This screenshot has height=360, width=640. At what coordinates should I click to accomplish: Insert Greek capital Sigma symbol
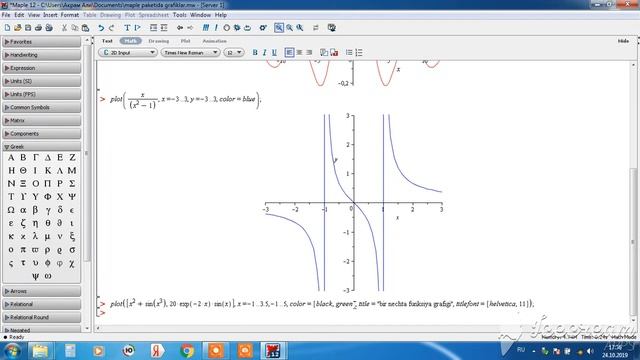click(x=72, y=184)
